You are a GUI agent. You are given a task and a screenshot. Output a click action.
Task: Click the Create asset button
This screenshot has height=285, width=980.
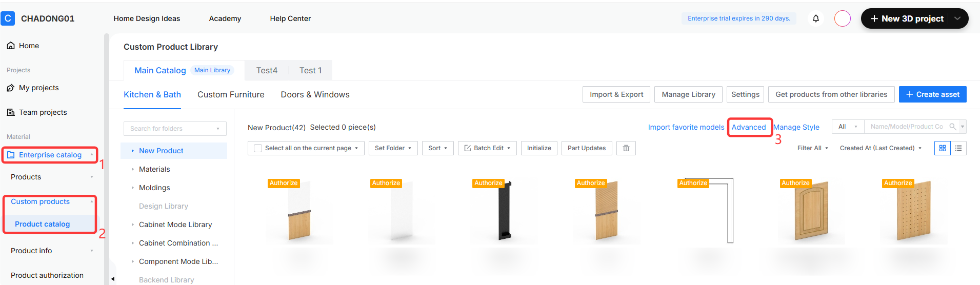tap(932, 94)
